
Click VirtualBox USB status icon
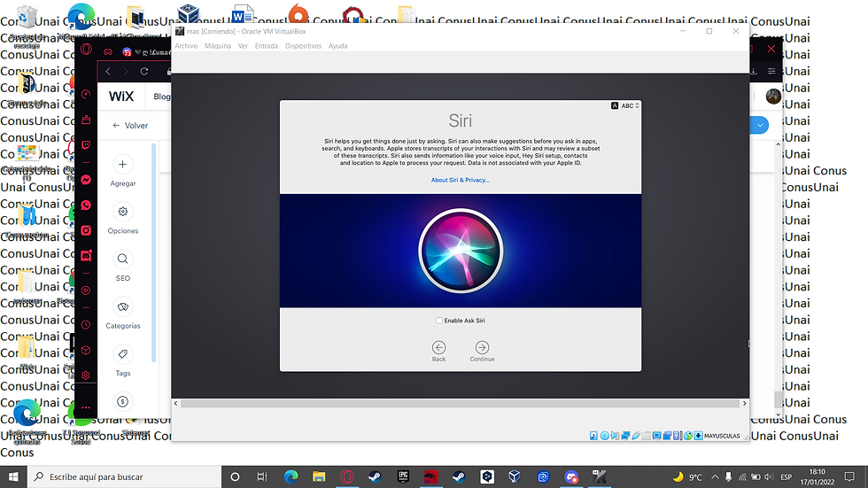636,436
